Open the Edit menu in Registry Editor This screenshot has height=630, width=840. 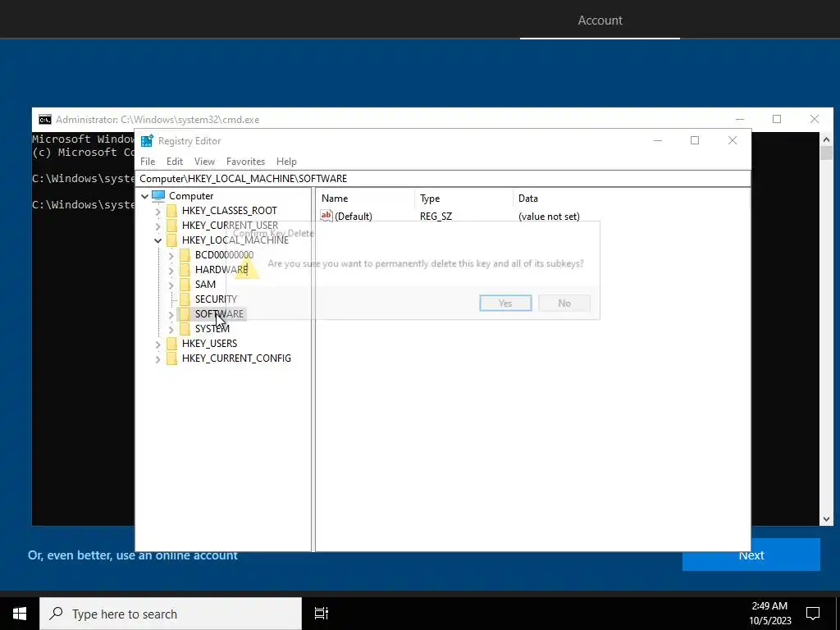[175, 162]
